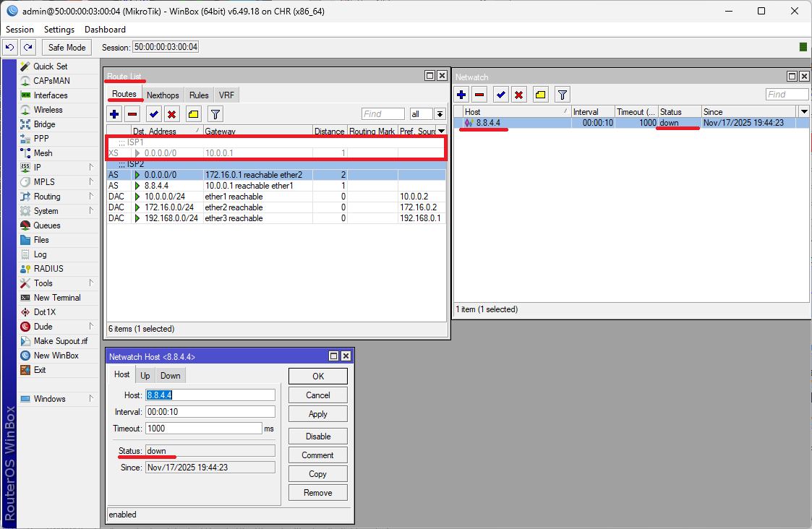Open column selector dropdown in Netwatch table
The image size is (812, 529).
(804, 111)
